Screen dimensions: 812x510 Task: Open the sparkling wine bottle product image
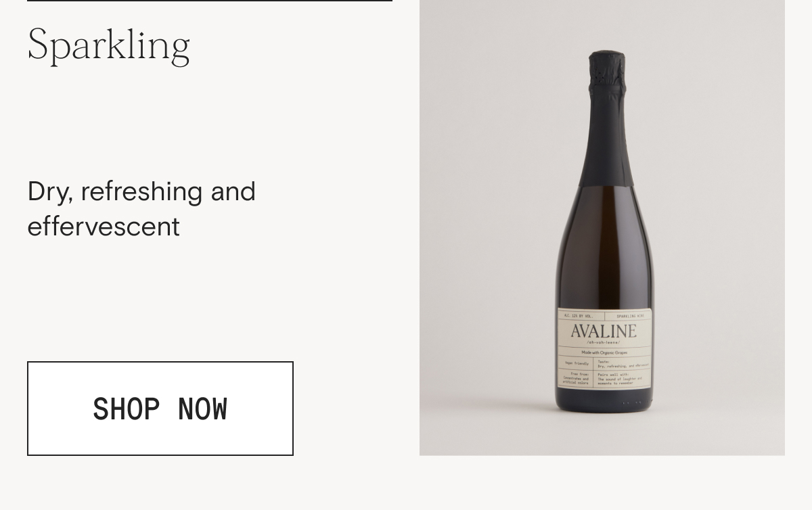602,227
